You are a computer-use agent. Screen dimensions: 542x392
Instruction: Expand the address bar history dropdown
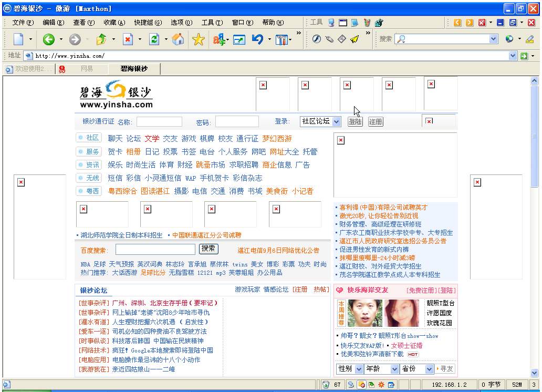(x=513, y=56)
